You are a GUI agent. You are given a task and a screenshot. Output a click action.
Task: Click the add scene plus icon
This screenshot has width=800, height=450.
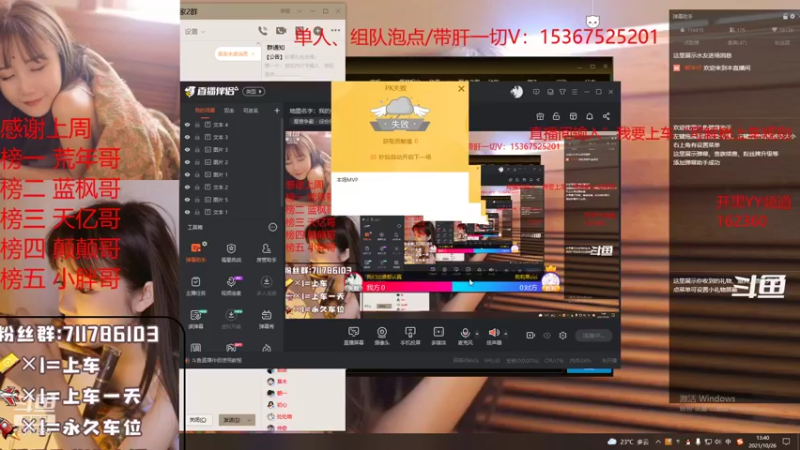(x=277, y=110)
